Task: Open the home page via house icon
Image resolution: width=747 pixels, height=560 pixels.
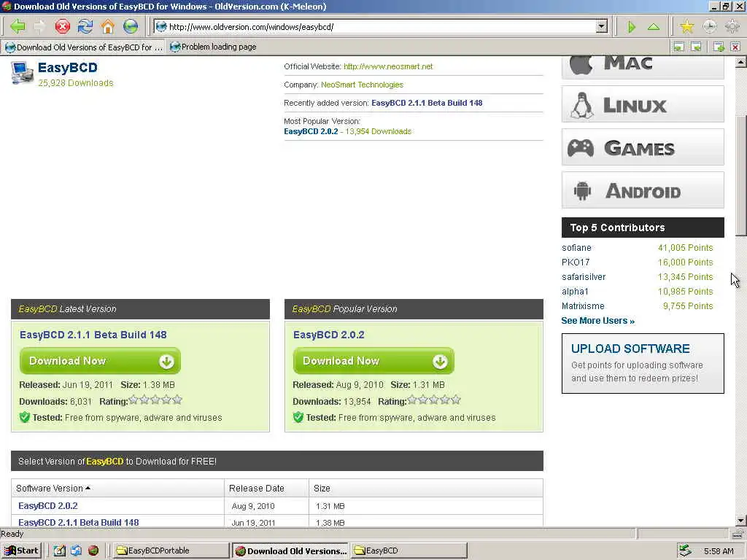Action: pyautogui.click(x=108, y=26)
